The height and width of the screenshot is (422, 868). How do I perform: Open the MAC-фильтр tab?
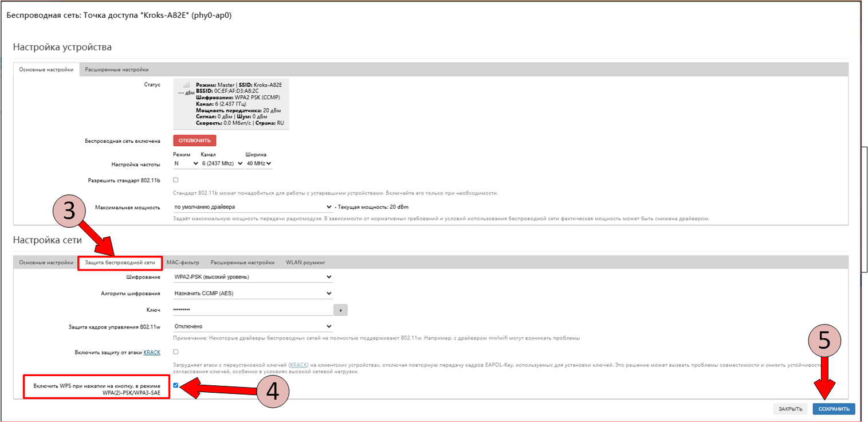(183, 263)
